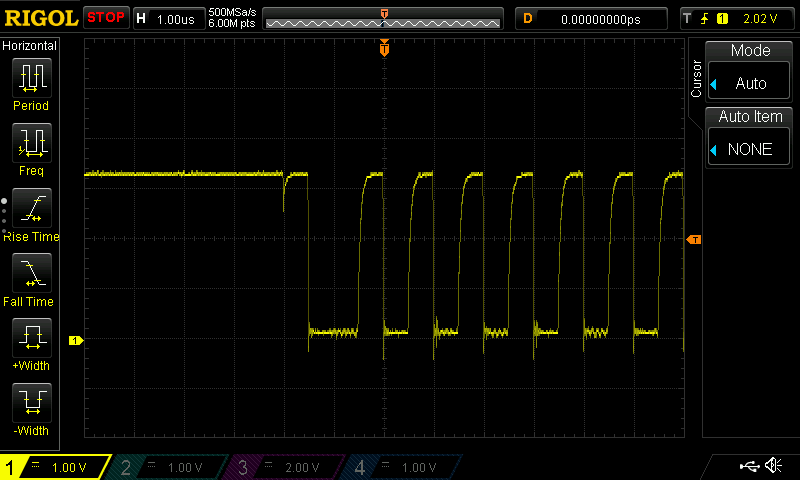Screen dimensions: 800x480
Task: Select the Fall Time measurement icon
Action: click(x=32, y=273)
